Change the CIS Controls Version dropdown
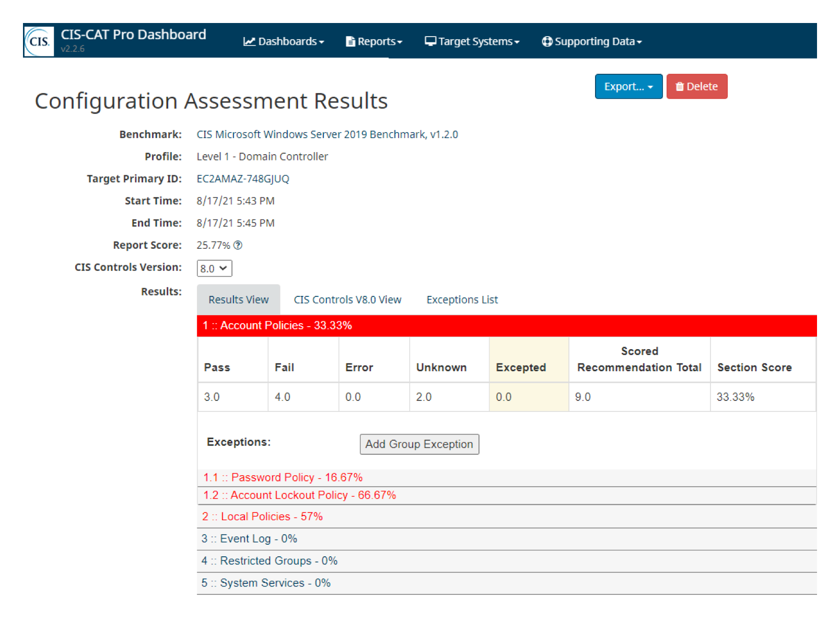Image resolution: width=840 pixels, height=620 pixels. pyautogui.click(x=214, y=268)
